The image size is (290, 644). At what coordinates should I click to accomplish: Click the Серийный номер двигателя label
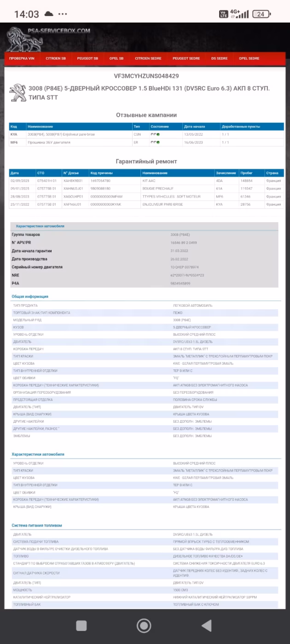pos(37,267)
